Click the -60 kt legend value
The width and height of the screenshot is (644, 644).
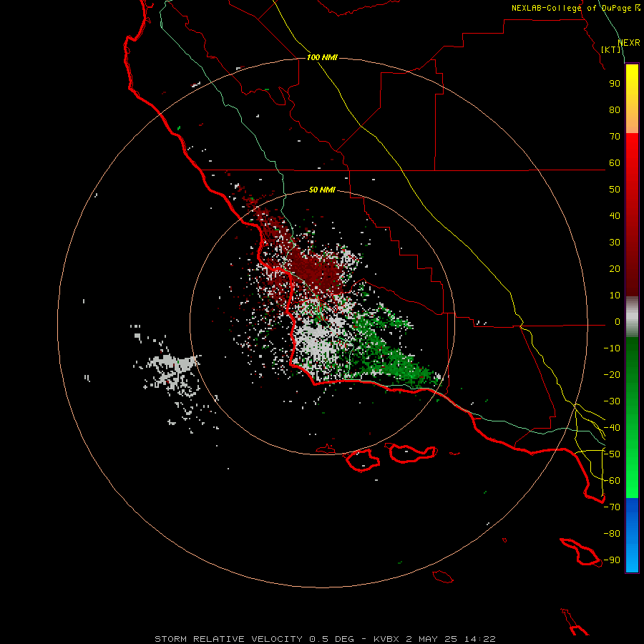tap(612, 481)
